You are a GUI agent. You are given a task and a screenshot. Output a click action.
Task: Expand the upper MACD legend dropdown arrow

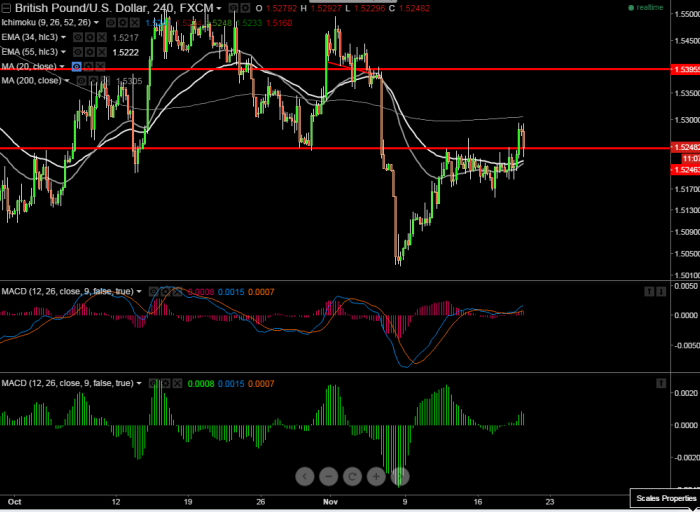(139, 292)
